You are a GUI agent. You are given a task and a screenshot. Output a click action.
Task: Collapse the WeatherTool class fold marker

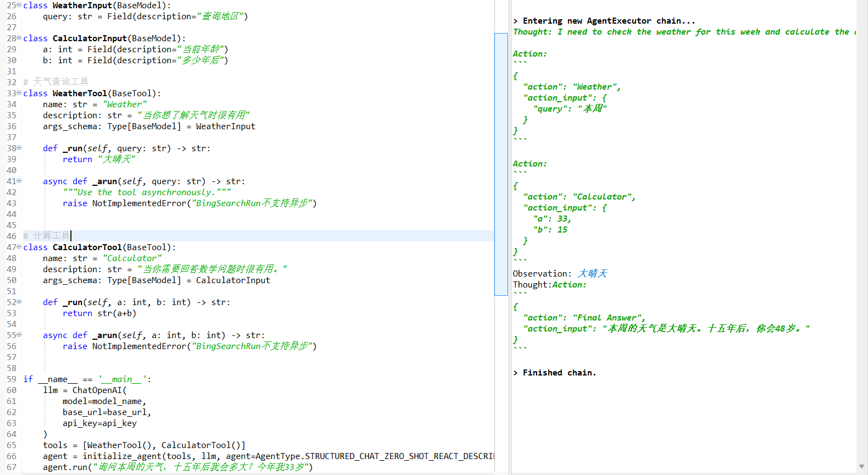pos(19,93)
